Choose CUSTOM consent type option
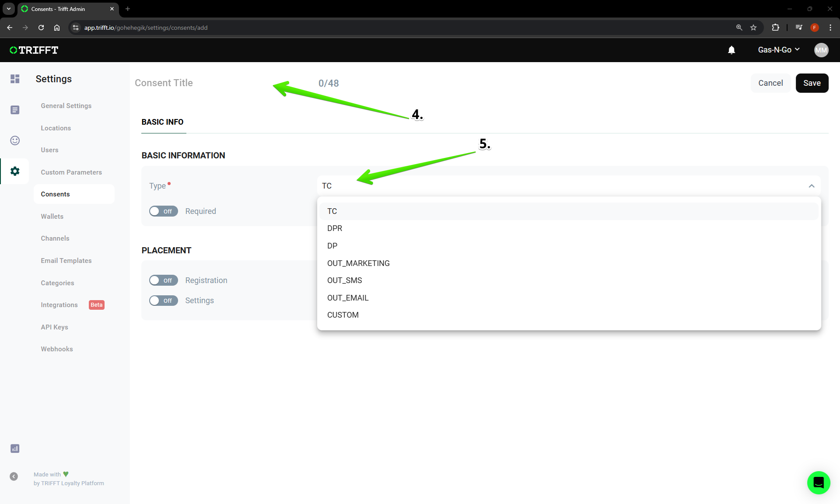Screen dimensions: 840x504 point(343,315)
